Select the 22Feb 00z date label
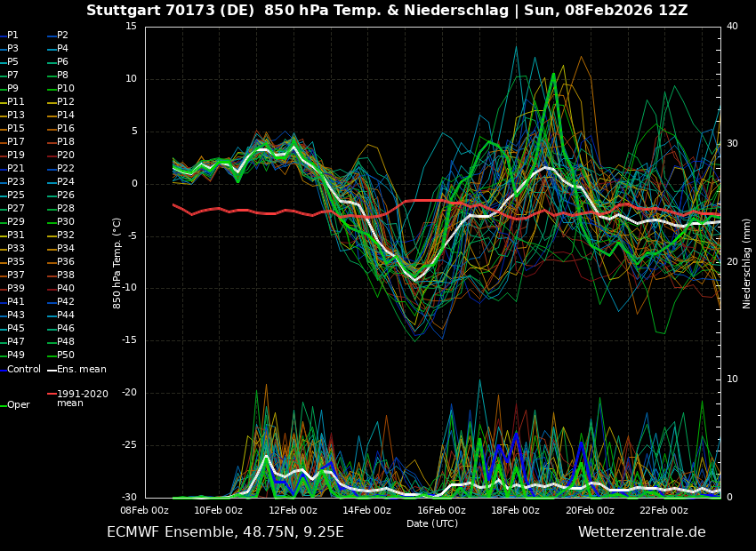Viewport: 756px width, 551px height. pos(664,510)
